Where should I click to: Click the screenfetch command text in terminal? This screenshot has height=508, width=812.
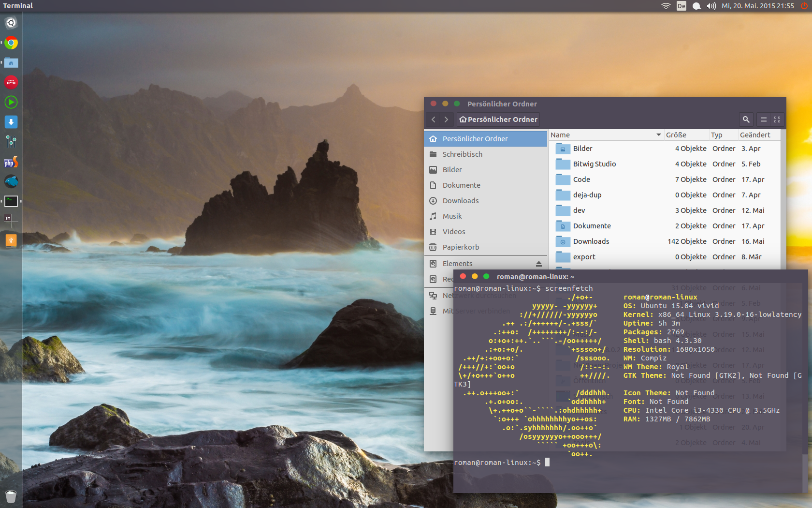[569, 288]
